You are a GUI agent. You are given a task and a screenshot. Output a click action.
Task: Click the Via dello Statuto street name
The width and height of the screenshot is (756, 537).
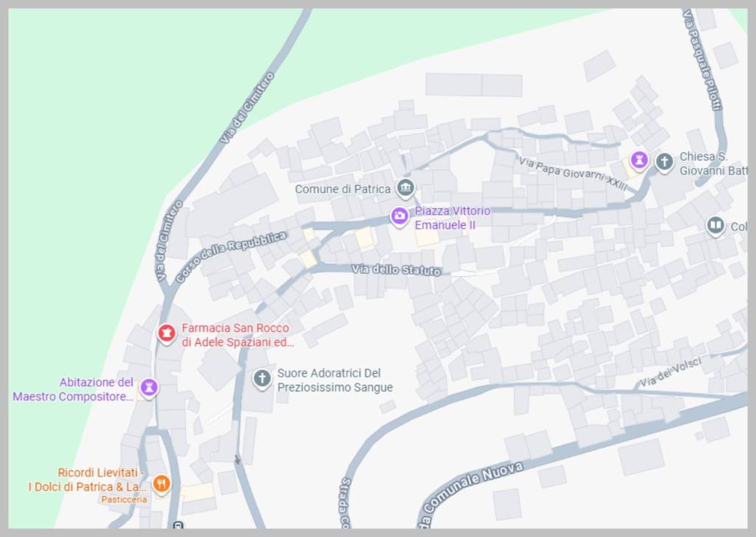(x=396, y=270)
